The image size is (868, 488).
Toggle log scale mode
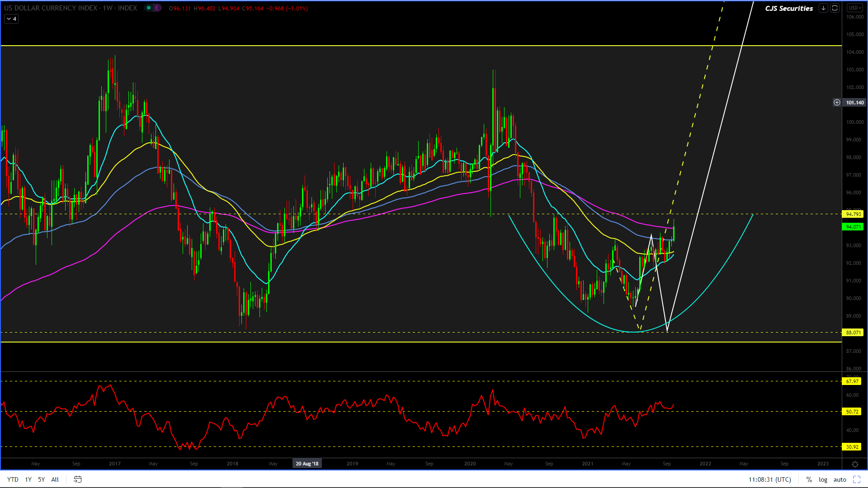tap(823, 479)
